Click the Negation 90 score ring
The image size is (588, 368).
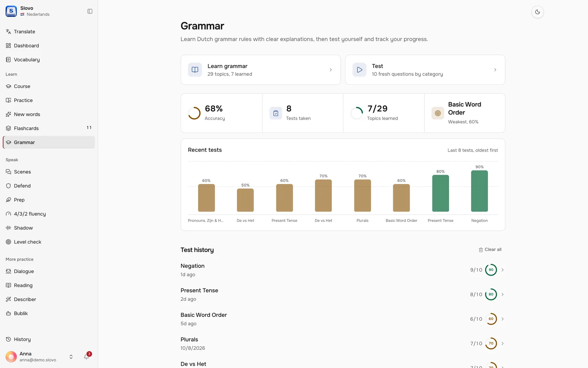(491, 270)
